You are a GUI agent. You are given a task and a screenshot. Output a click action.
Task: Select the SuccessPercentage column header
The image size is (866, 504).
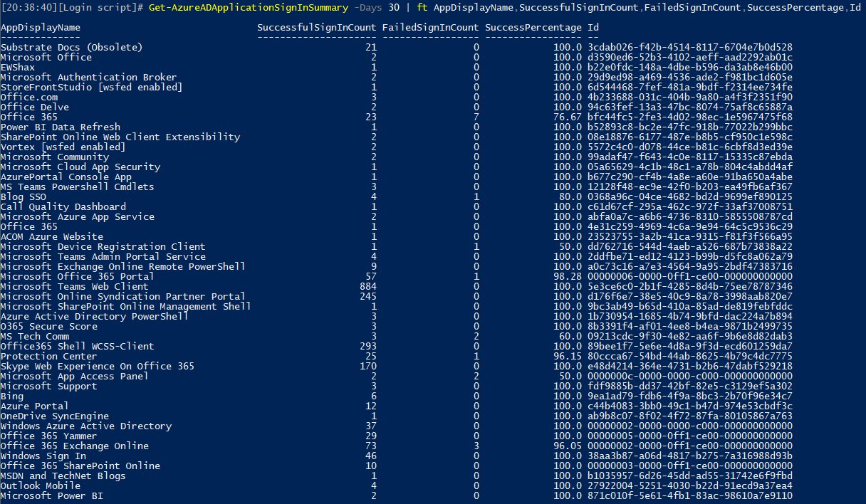(533, 27)
